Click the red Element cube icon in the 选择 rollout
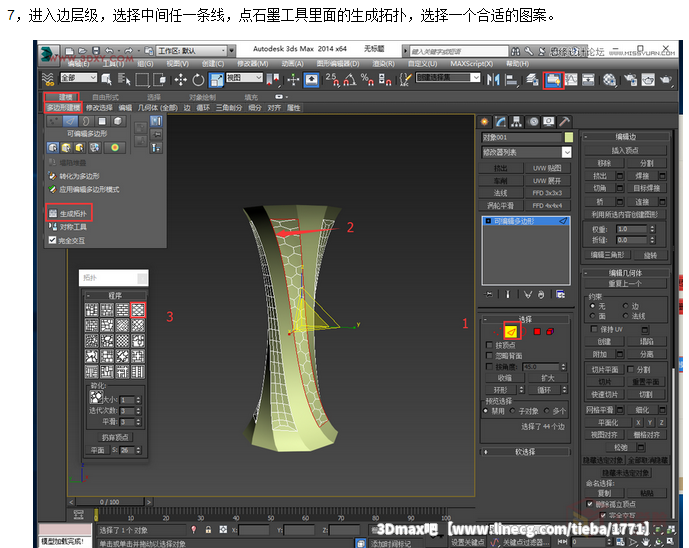 point(550,331)
